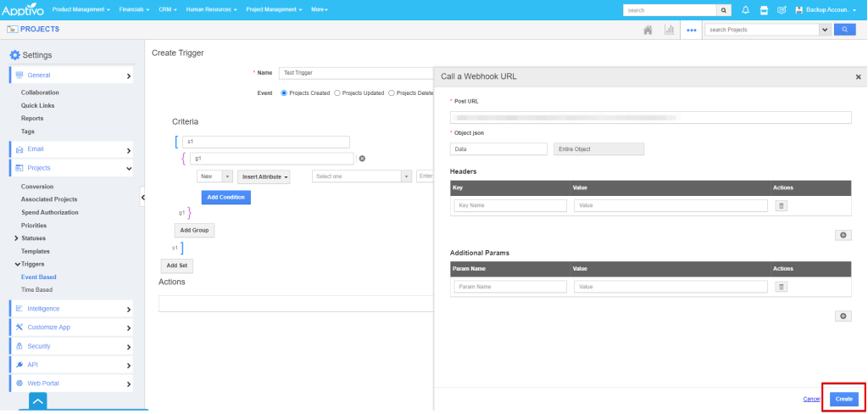Expand the Intelligence settings section
The image size is (868, 414).
[72, 309]
